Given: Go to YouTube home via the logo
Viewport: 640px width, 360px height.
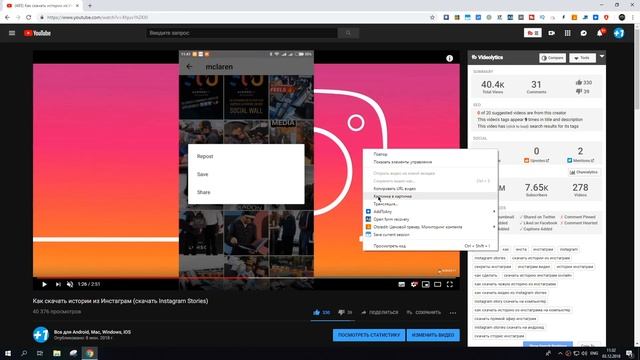Looking at the screenshot, I should coord(37,33).
